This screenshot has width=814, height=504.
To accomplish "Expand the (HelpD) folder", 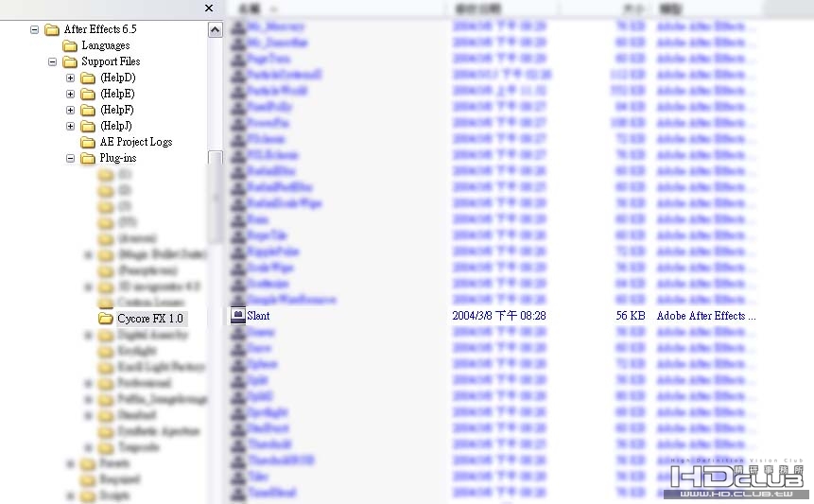I will (x=71, y=78).
